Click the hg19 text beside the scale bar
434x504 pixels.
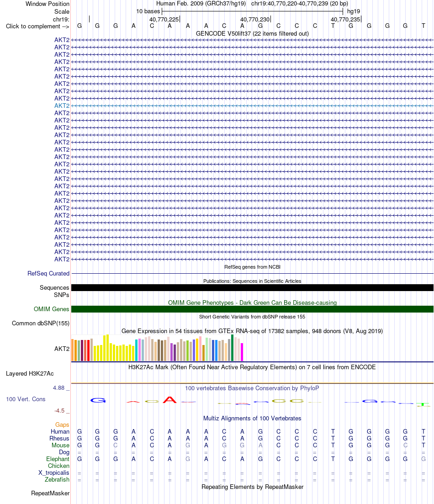pos(354,11)
